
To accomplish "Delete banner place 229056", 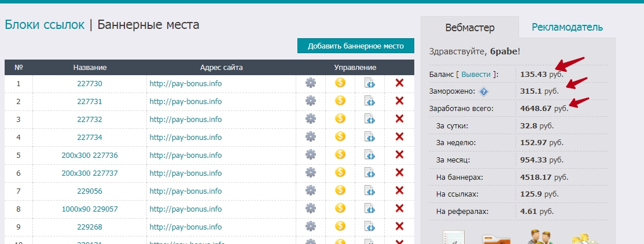I will [x=399, y=191].
